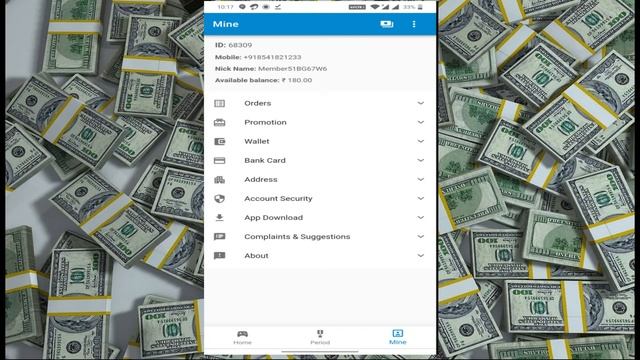640x360 pixels.
Task: Open Complaints & Suggestions menu item
Action: 320,236
